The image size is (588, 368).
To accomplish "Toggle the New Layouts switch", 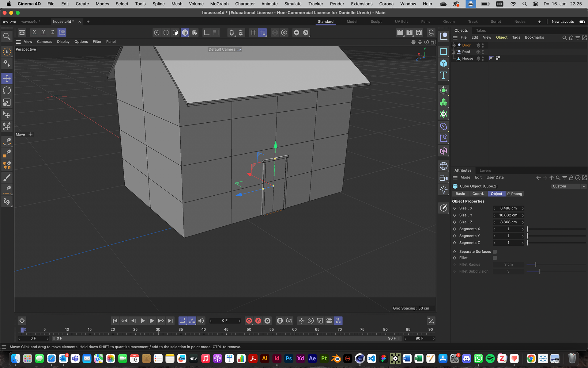I will coord(582,21).
